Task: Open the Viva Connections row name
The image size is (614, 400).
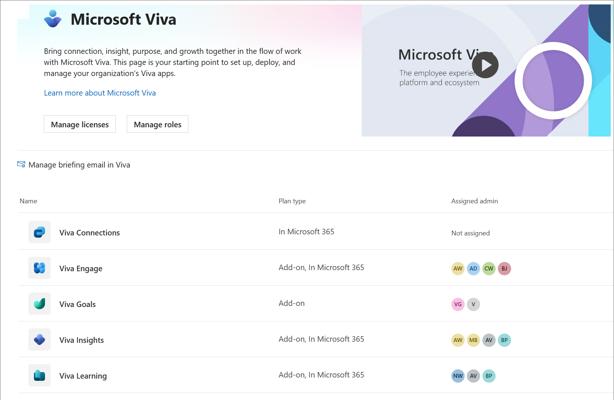Action: [x=90, y=232]
